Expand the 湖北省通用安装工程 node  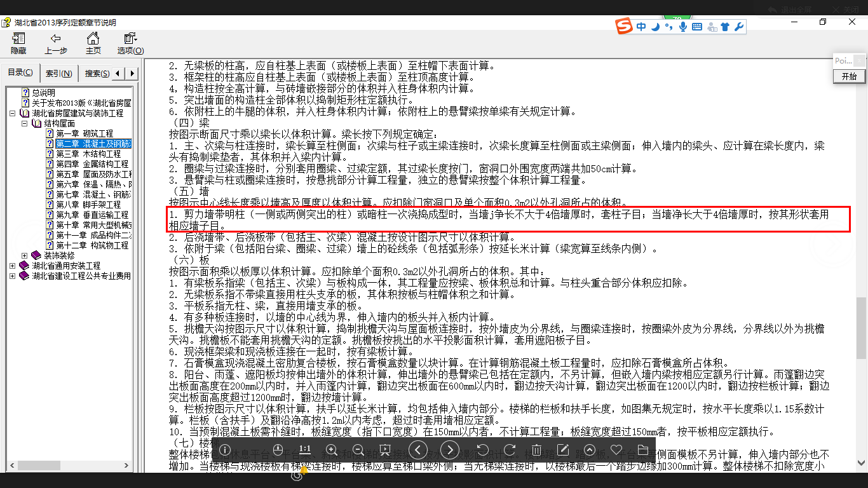(13, 266)
